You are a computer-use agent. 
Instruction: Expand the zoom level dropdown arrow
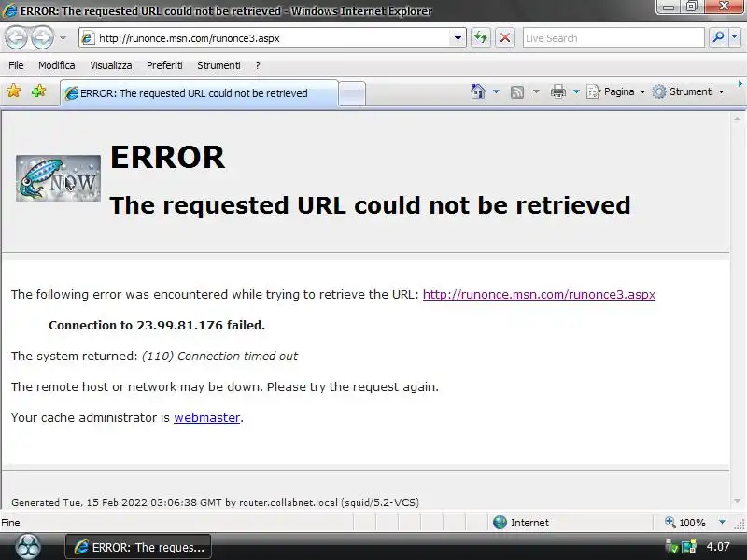click(722, 523)
